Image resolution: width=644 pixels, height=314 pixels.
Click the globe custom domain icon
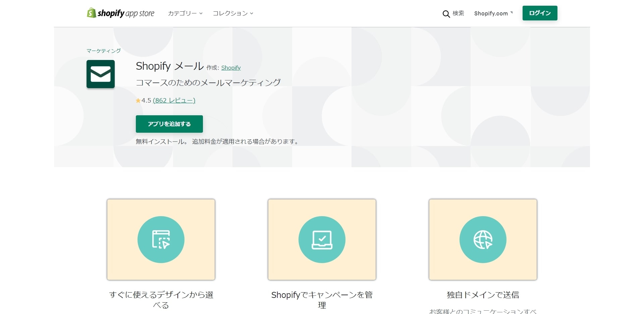coord(483,240)
